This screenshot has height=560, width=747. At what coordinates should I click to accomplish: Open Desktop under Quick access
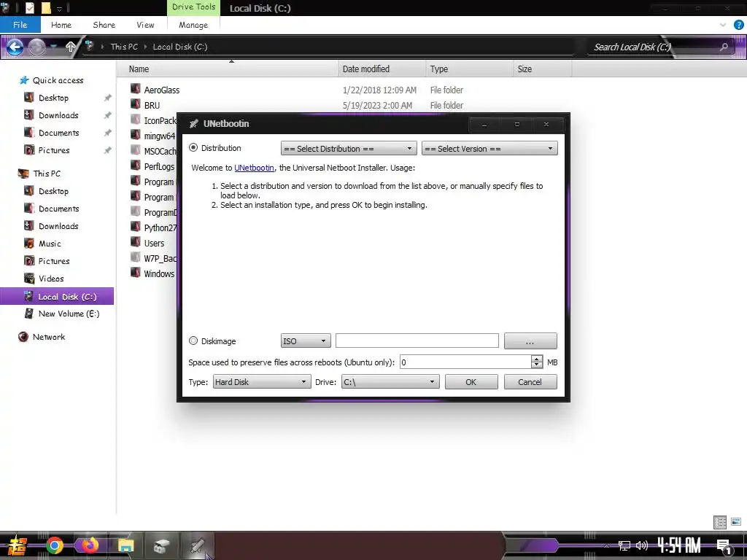(x=53, y=98)
